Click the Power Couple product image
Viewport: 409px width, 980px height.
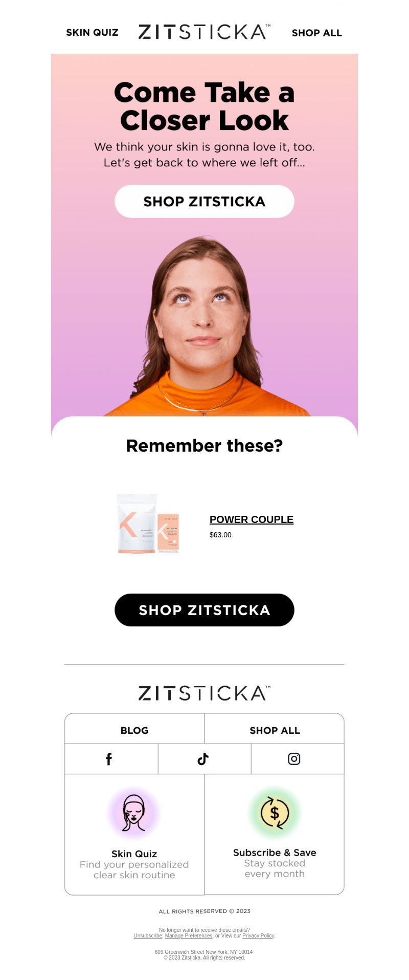click(x=148, y=524)
